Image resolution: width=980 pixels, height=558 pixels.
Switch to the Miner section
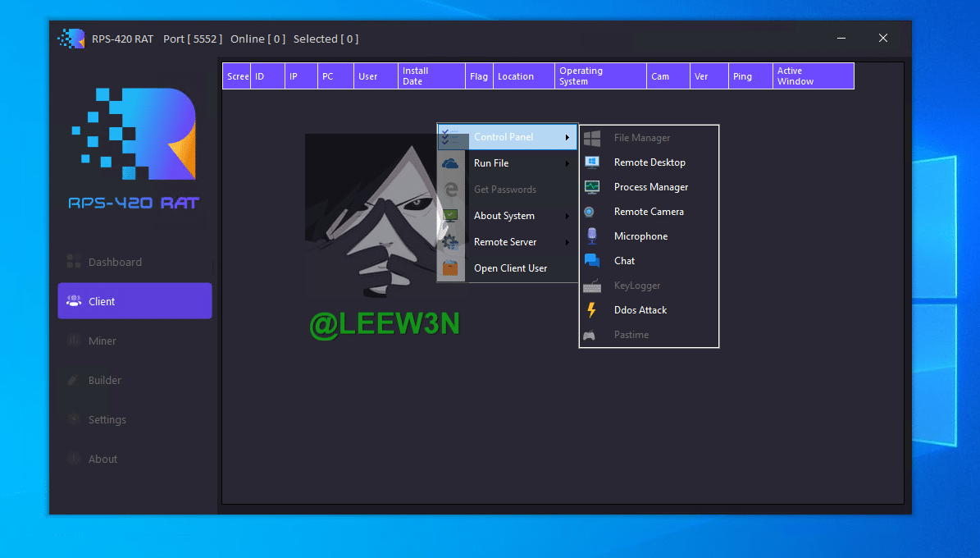pos(103,341)
